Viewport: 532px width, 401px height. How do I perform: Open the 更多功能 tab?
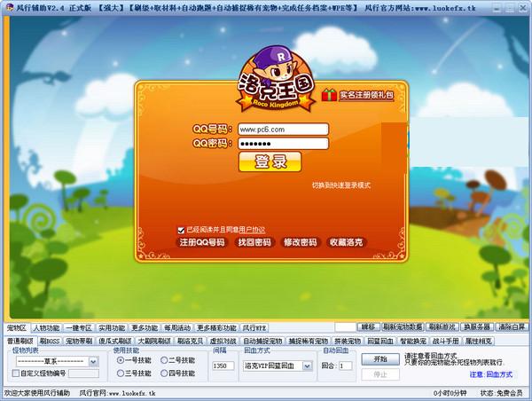click(x=145, y=328)
